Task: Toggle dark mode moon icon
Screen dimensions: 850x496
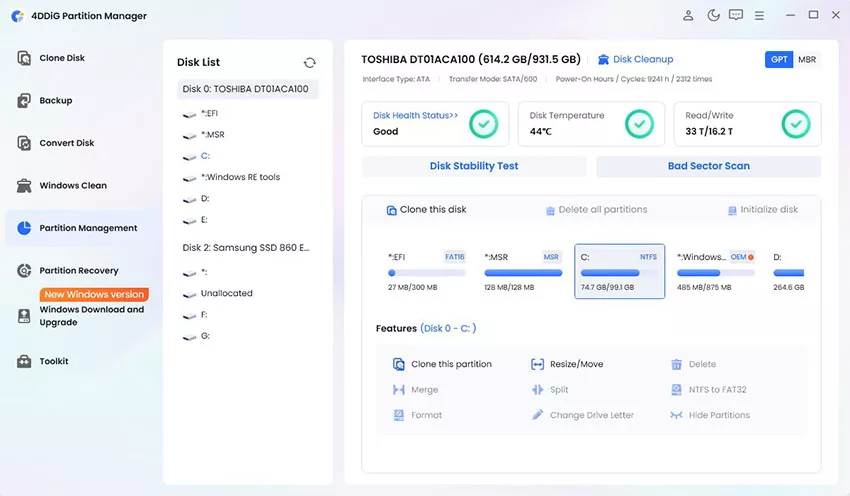Action: [x=713, y=15]
